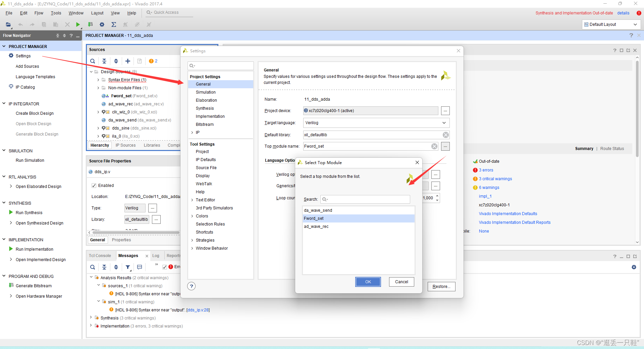Click the Source File Properties horizontal scrollbar
The image size is (644, 349).
pyautogui.click(x=136, y=232)
